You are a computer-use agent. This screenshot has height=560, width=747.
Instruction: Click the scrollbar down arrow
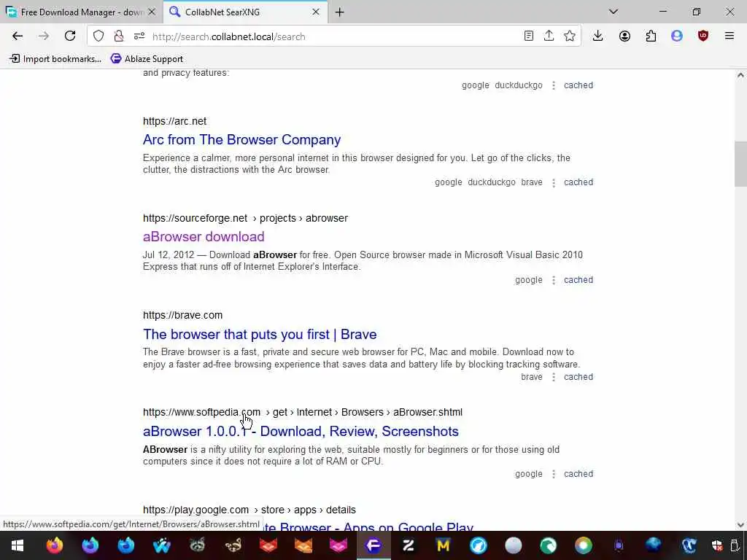coord(740,525)
